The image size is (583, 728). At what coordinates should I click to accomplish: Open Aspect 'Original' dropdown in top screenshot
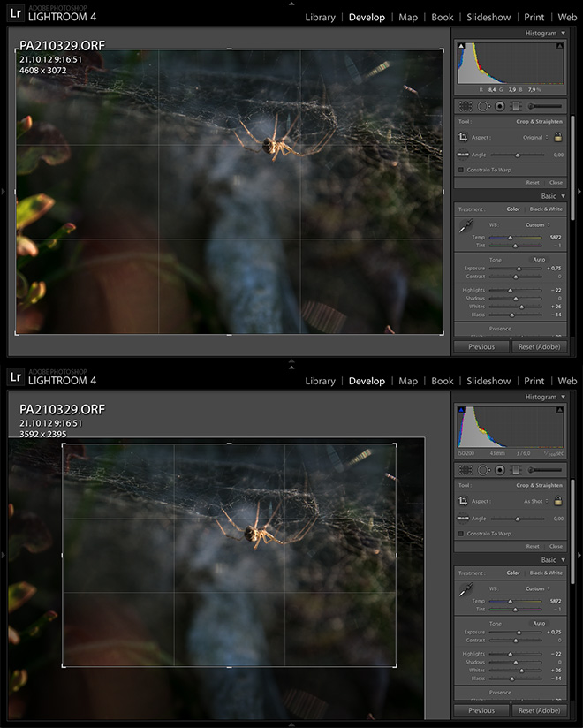pos(535,138)
